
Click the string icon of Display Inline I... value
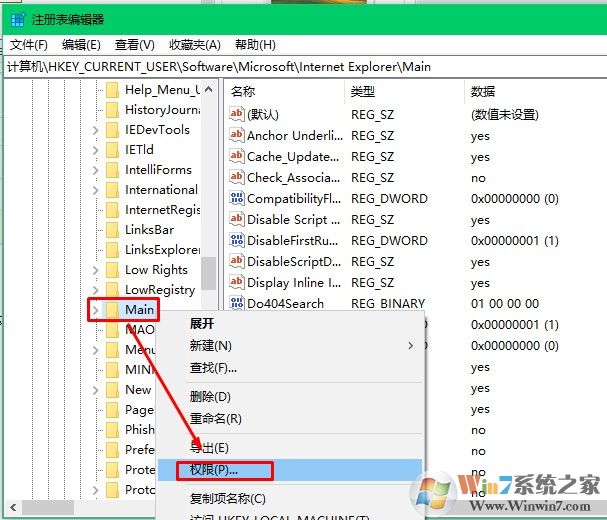point(237,282)
